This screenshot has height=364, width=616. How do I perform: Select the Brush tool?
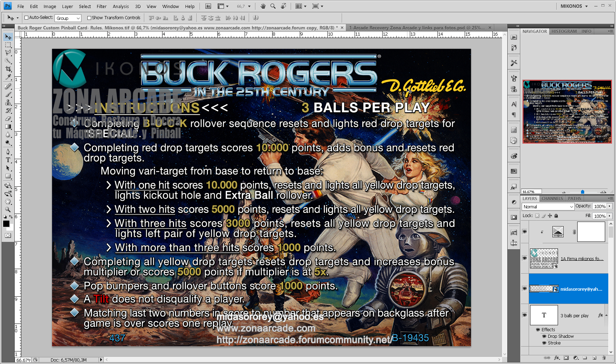pos(8,94)
